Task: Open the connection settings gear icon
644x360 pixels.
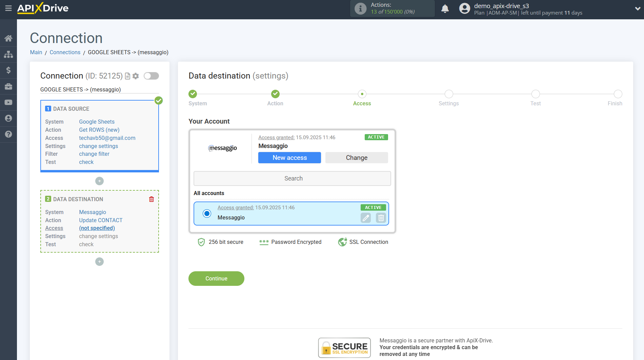Action: click(136, 76)
